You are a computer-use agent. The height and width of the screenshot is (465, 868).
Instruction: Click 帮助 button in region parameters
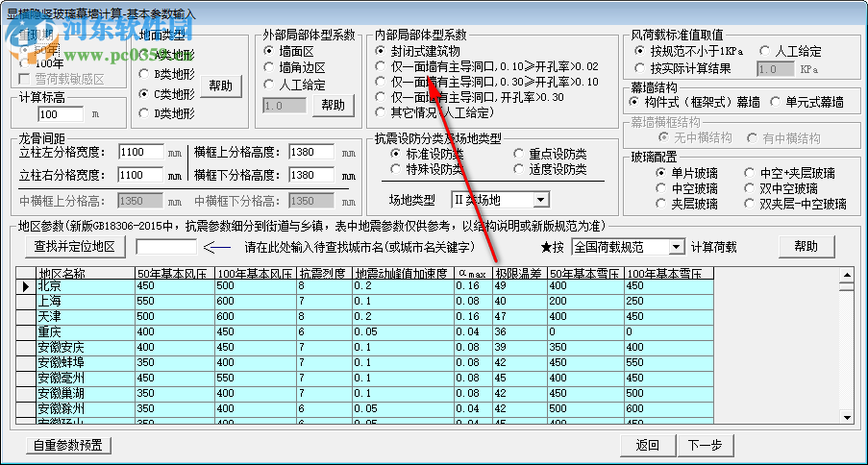coord(806,246)
